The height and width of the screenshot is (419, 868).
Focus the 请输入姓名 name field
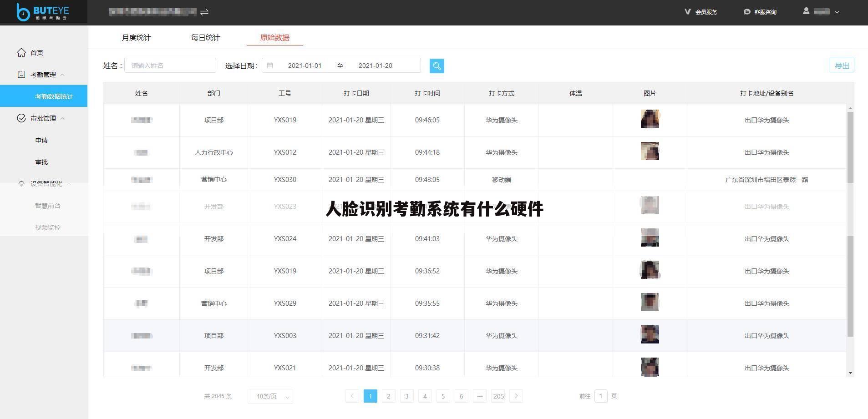coord(170,66)
